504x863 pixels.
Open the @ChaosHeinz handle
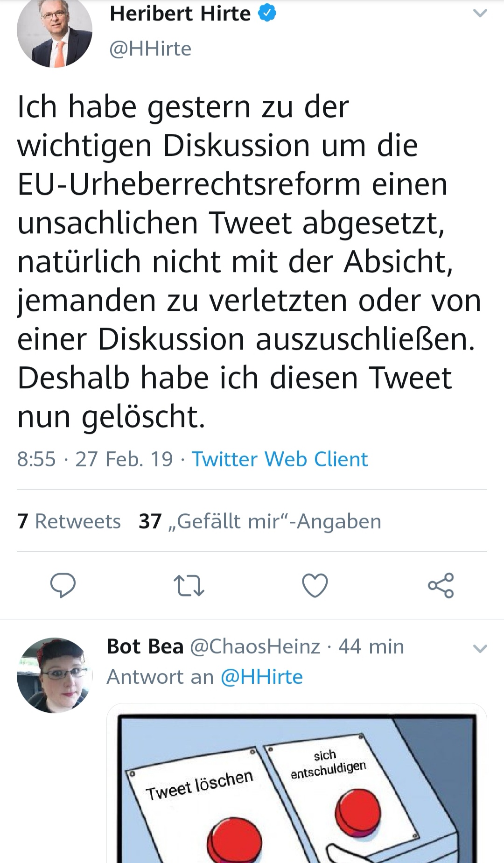tap(255, 646)
